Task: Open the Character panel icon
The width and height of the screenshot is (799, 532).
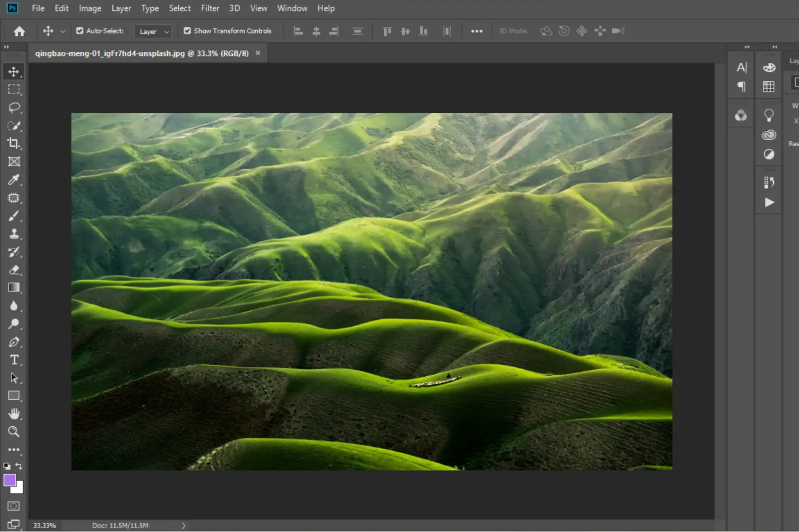Action: pos(741,67)
